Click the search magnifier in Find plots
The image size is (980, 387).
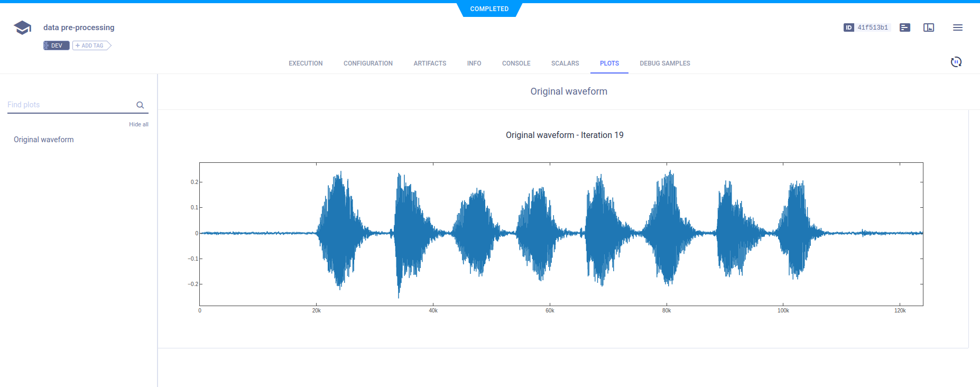[140, 105]
